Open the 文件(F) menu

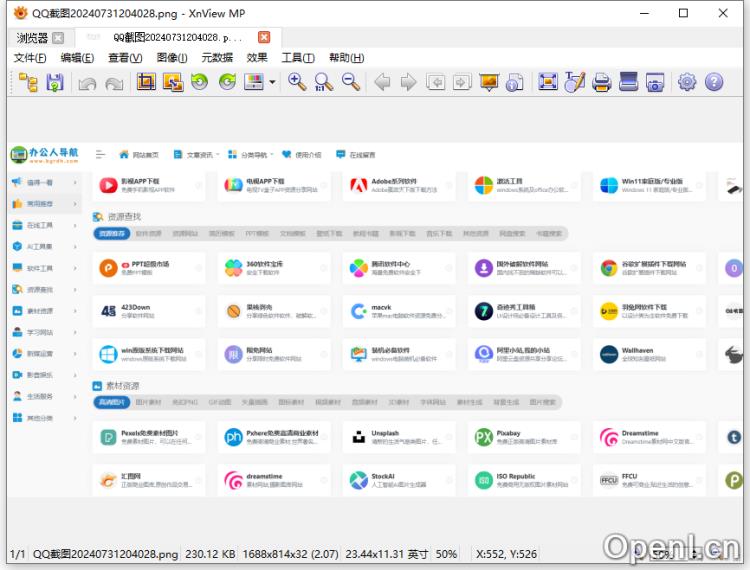click(x=32, y=58)
